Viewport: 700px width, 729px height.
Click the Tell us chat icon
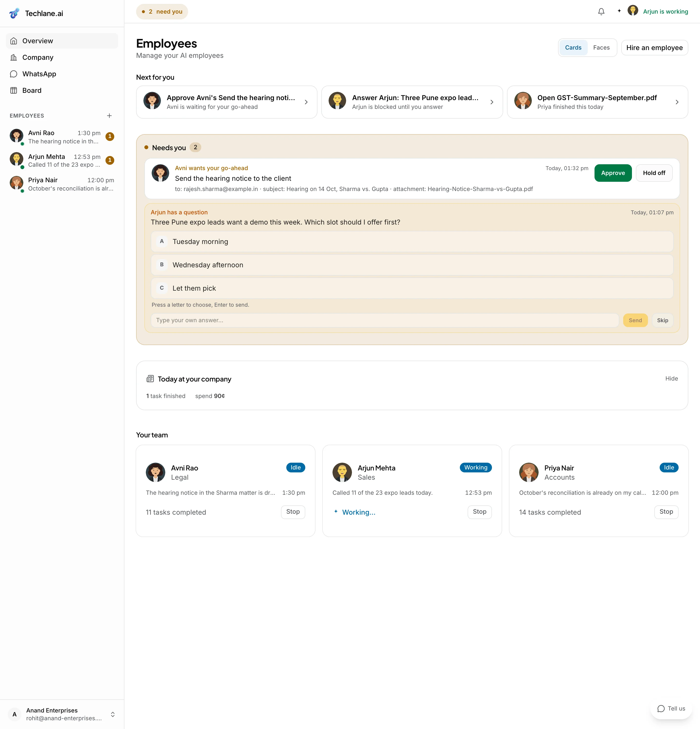pos(661,709)
